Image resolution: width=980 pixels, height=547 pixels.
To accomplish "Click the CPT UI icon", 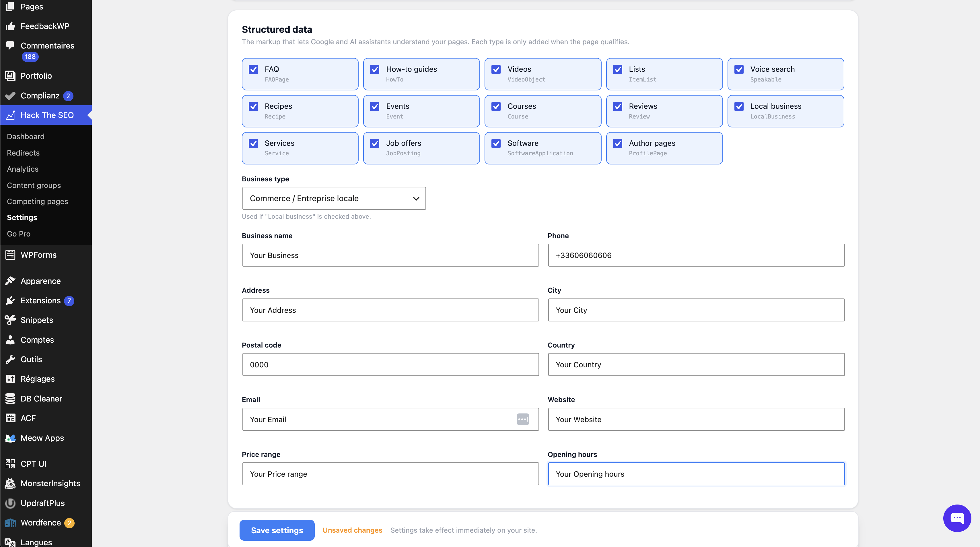I will coord(10,464).
